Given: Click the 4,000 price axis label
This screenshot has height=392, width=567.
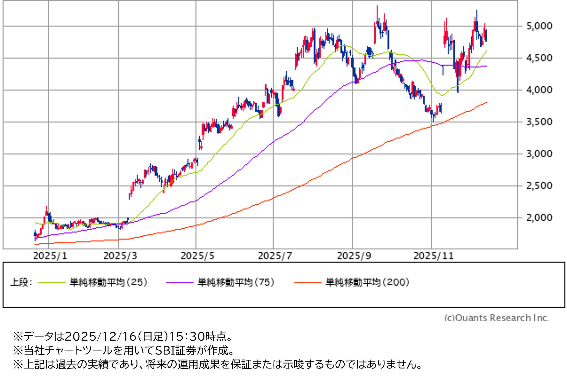Looking at the screenshot, I should click(539, 90).
